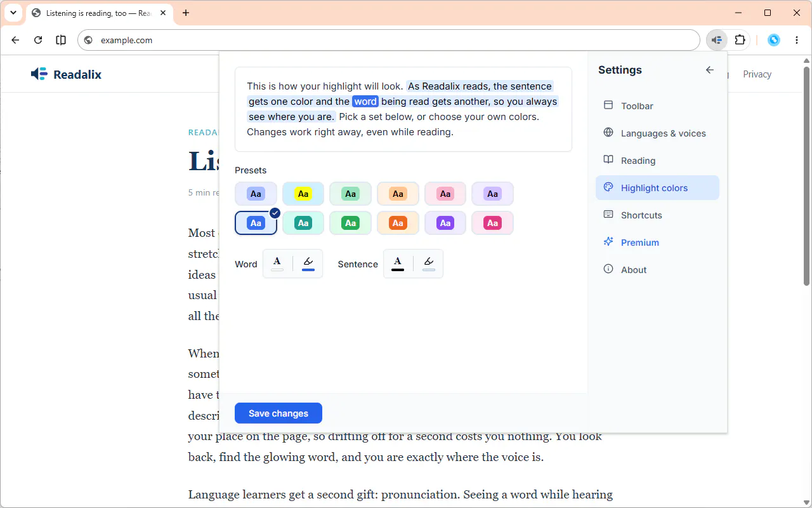Click the Readalix extension icon in the toolbar

716,40
